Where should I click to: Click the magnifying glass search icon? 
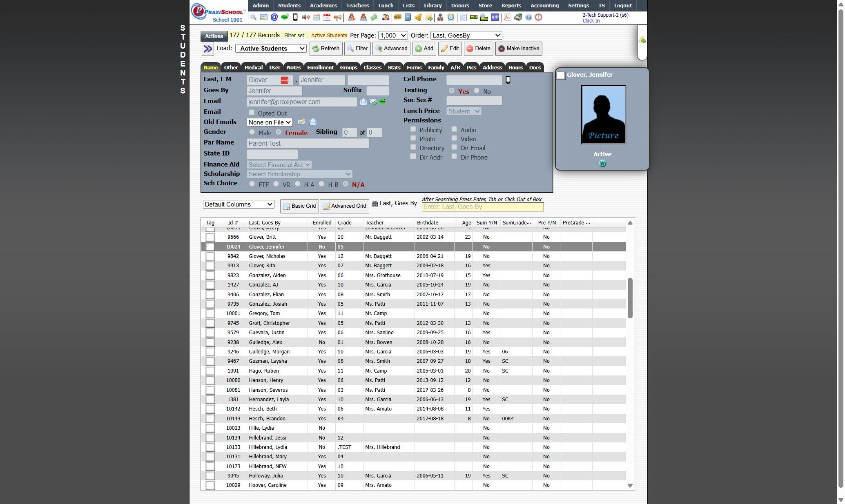pyautogui.click(x=253, y=17)
